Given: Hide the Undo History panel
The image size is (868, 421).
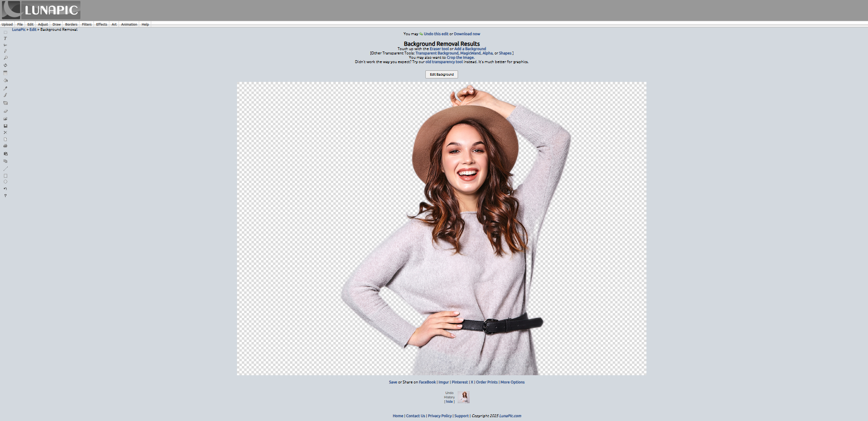Looking at the screenshot, I should pyautogui.click(x=449, y=402).
